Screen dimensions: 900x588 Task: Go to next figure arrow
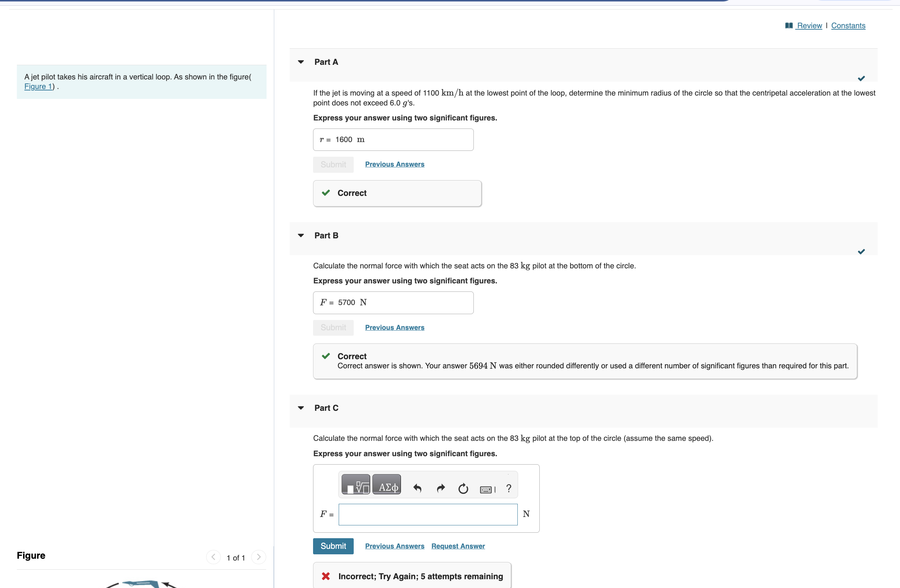[259, 557]
